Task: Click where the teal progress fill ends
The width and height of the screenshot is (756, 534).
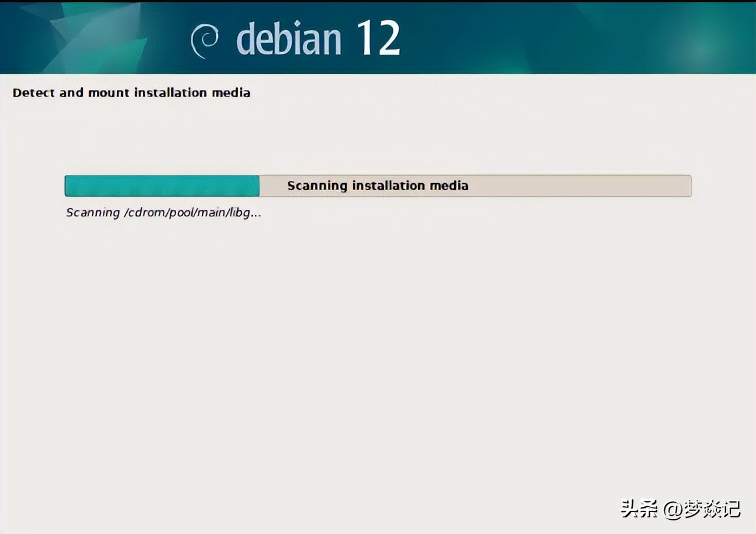Action: (x=258, y=185)
